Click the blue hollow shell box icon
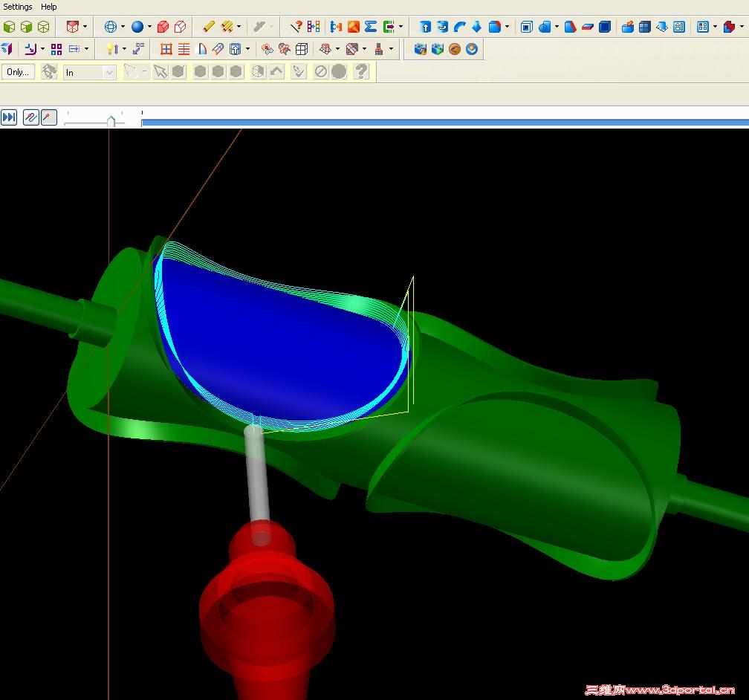This screenshot has height=700, width=749. click(526, 27)
